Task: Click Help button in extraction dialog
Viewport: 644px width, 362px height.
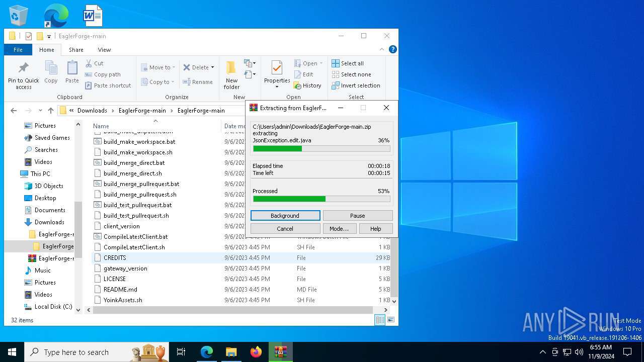Action: [x=376, y=228]
